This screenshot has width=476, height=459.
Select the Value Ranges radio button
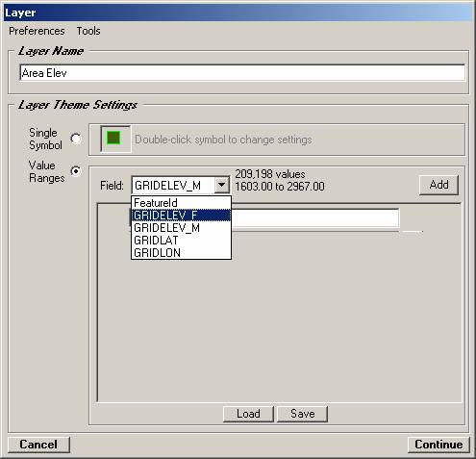(76, 171)
